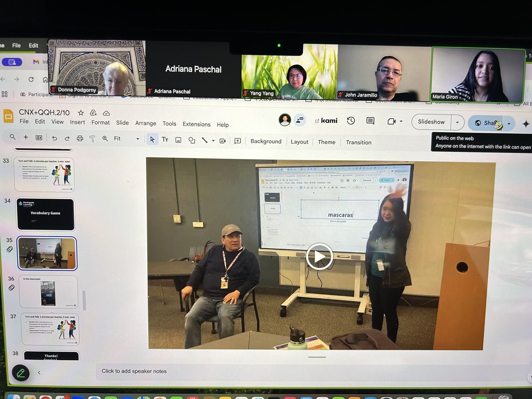532x399 pixels.
Task: Click the collaborator profile avatar
Action: (x=285, y=120)
